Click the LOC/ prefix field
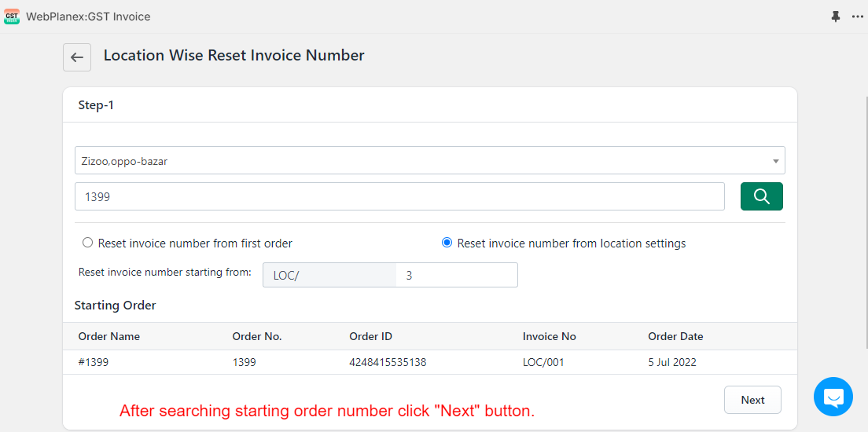Viewport: 868px width, 432px height. click(x=329, y=275)
